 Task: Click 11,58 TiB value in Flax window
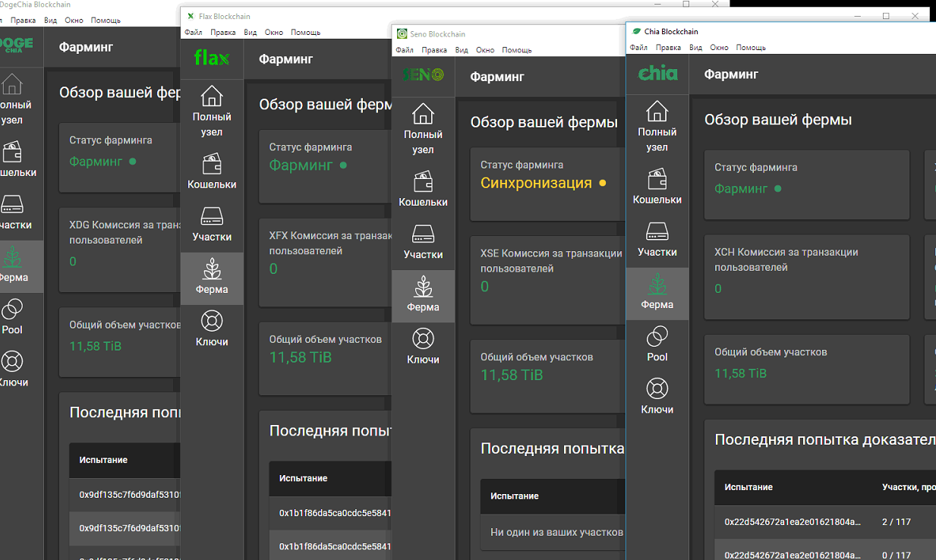point(301,357)
